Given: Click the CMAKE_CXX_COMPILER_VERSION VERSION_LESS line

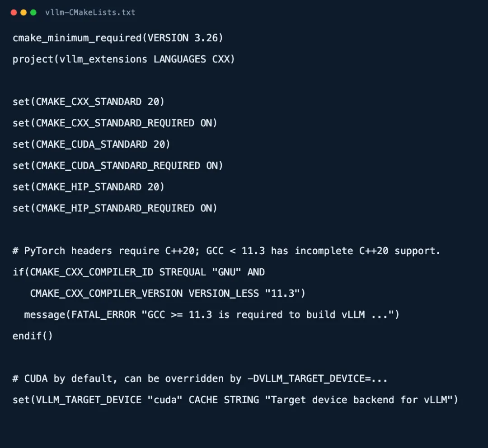Looking at the screenshot, I should pos(168,294).
